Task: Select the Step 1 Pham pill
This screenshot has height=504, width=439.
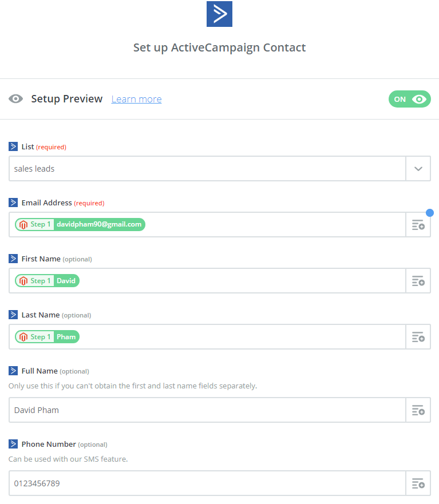Action: pos(48,337)
